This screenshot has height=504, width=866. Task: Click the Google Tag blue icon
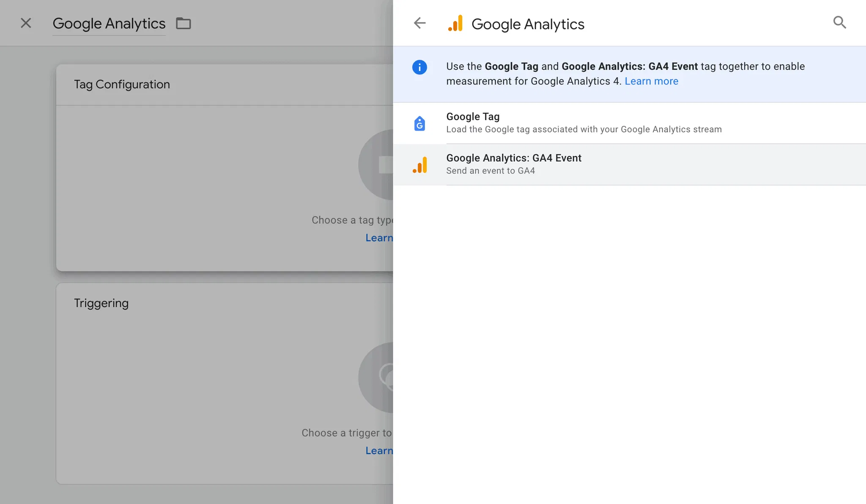coord(419,123)
